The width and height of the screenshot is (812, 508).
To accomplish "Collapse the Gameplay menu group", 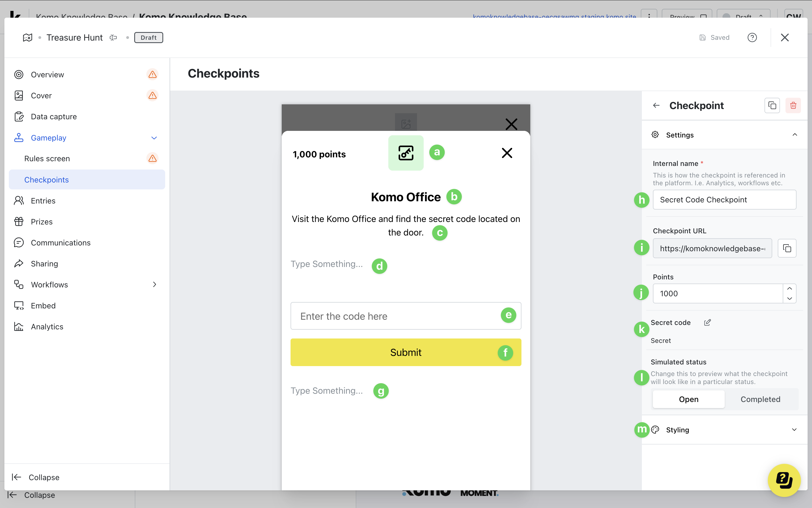I will tap(154, 138).
